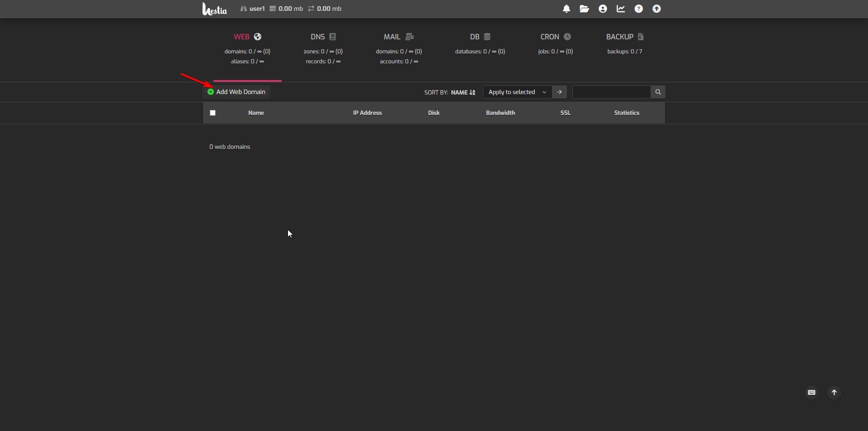Click the Hestia logo
Image resolution: width=868 pixels, height=431 pixels.
click(x=215, y=9)
